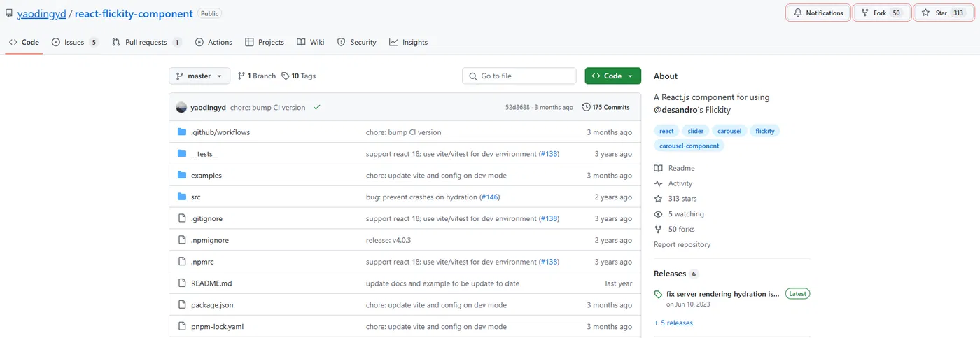Open the Projects tab
Screen dimensions: 980x338
coord(265,42)
